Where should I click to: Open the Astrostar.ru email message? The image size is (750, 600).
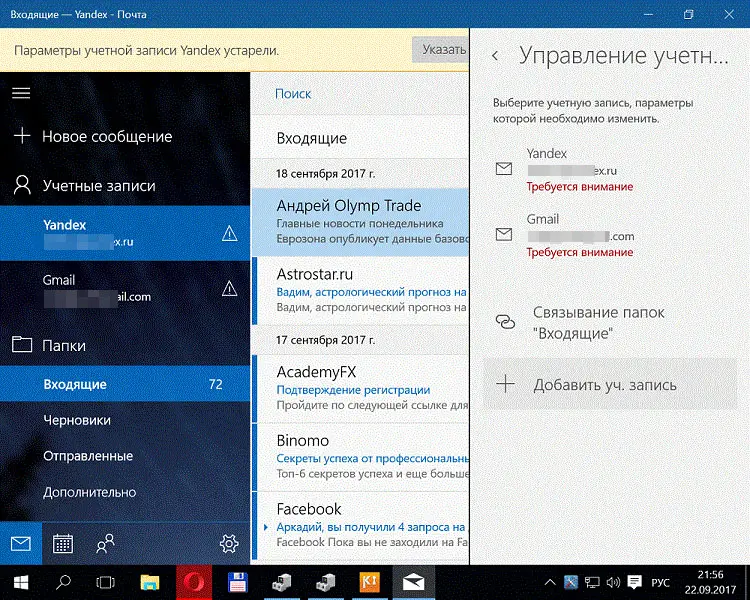pyautogui.click(x=360, y=282)
